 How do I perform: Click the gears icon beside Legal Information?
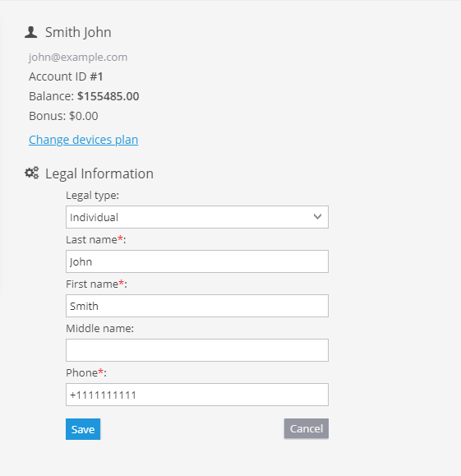coord(31,173)
